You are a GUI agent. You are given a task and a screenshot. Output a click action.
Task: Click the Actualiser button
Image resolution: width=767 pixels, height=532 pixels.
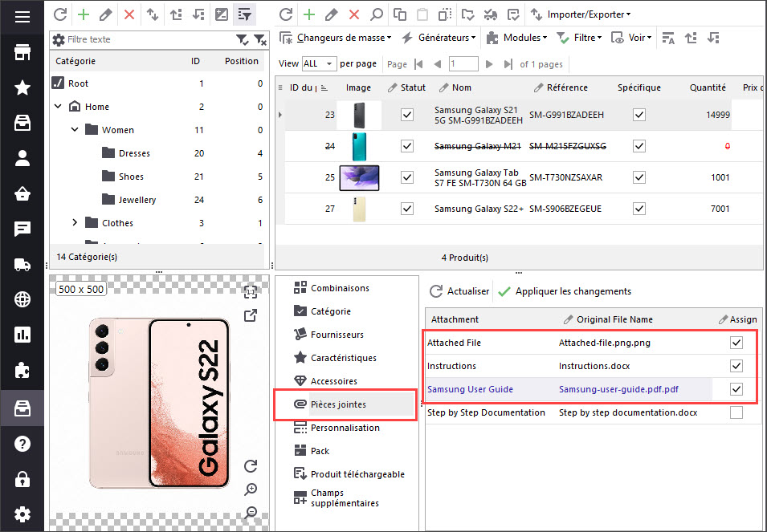(x=459, y=291)
